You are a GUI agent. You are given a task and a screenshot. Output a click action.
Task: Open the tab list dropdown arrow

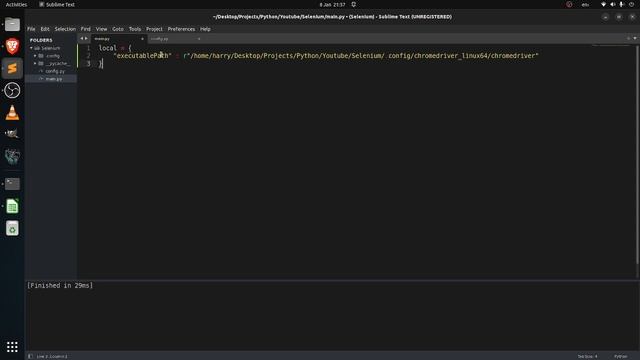(x=635, y=38)
